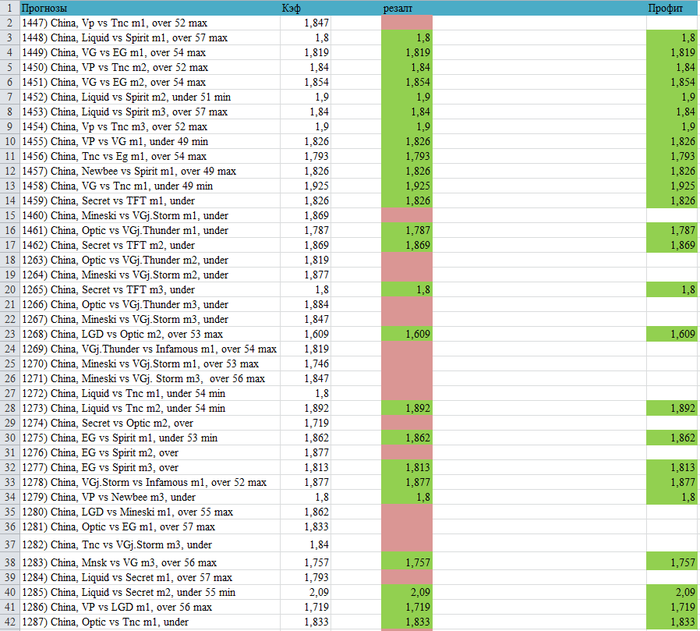Click cell '1447) China, Vp vs Tnc m1, over 52 max'

[x=150, y=23]
